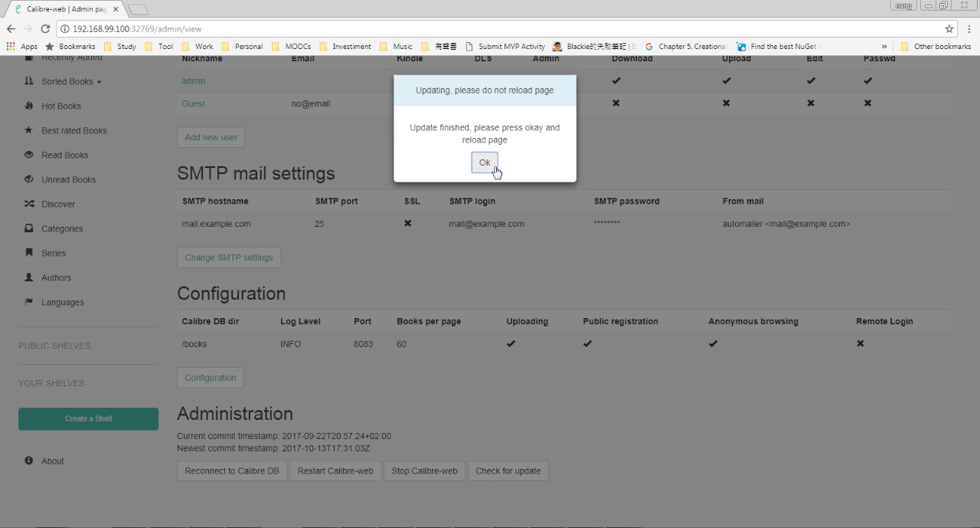This screenshot has height=528, width=980.
Task: Click the Remote Login cross mark
Action: point(861,343)
